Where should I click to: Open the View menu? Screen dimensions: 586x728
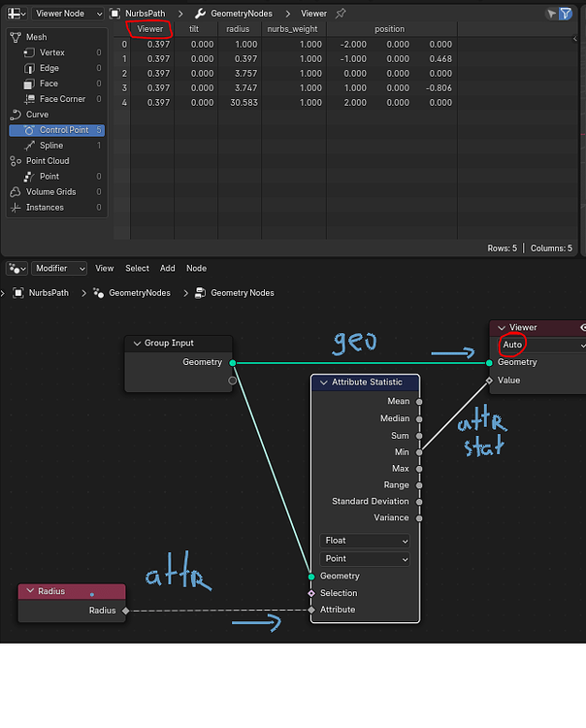[105, 268]
